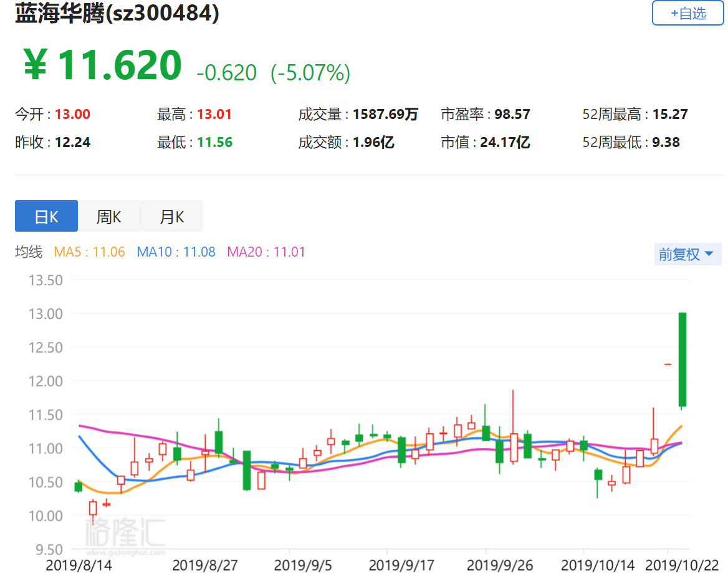
Task: Click 最高 value 13.01
Action: click(x=214, y=114)
